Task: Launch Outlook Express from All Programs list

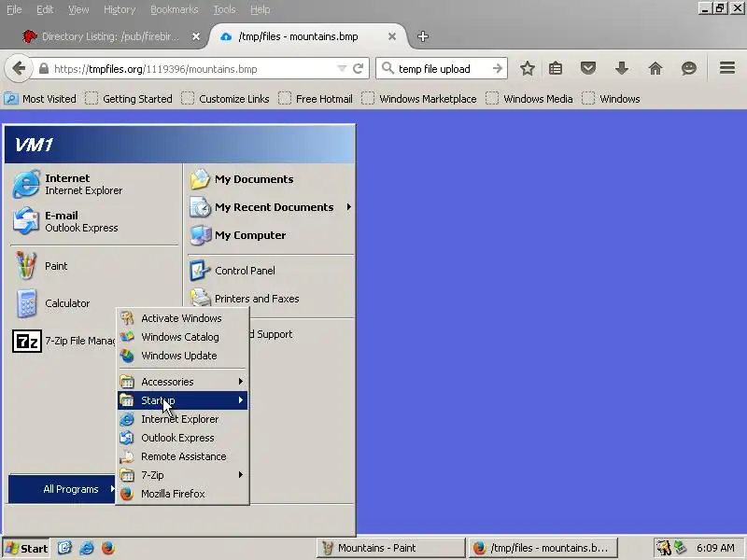Action: [182, 438]
